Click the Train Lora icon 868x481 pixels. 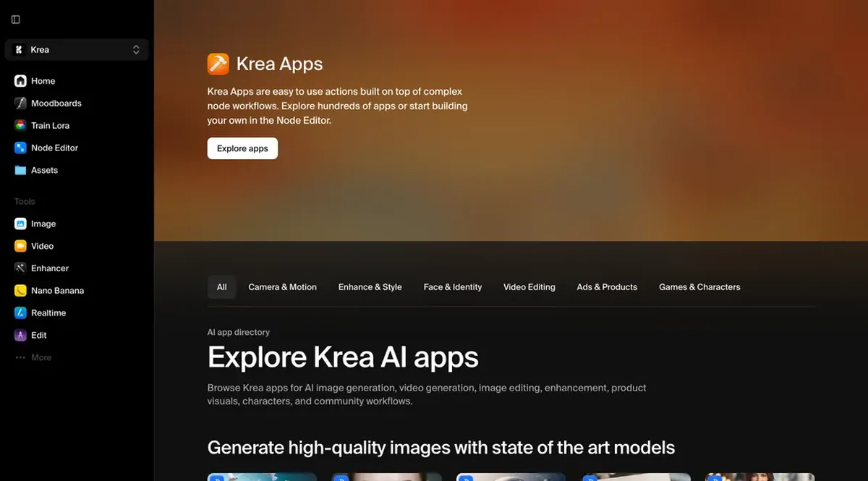point(20,125)
